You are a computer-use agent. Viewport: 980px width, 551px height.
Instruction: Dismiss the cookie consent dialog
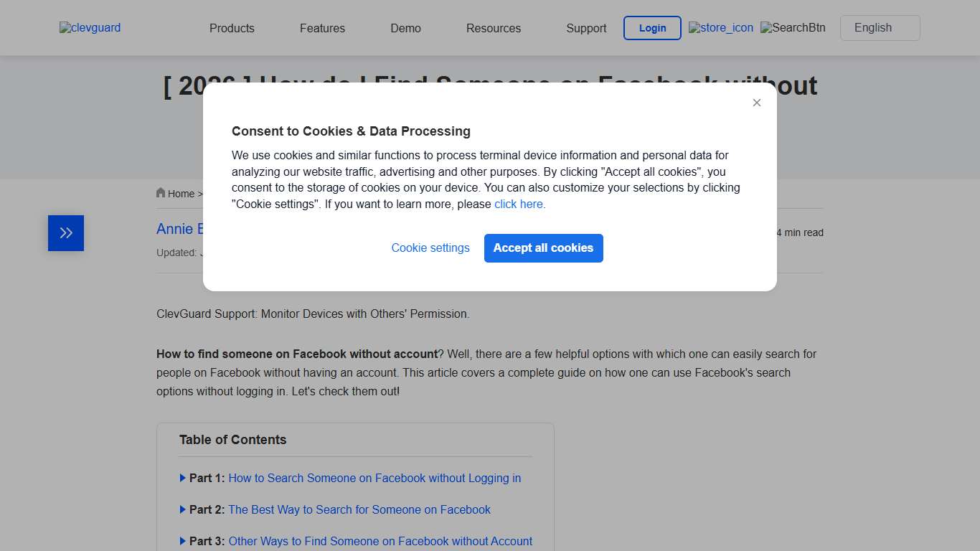tap(756, 103)
